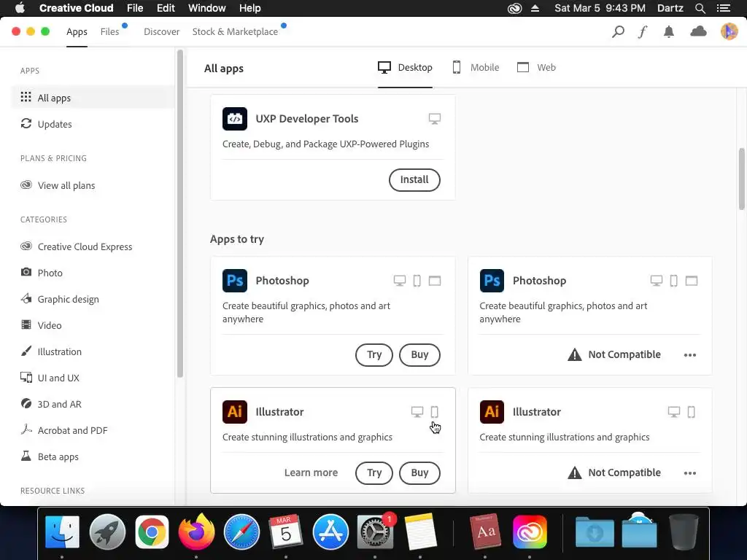Click mobile platform icon on Illustrator card with Try
The height and width of the screenshot is (560, 747).
(435, 412)
